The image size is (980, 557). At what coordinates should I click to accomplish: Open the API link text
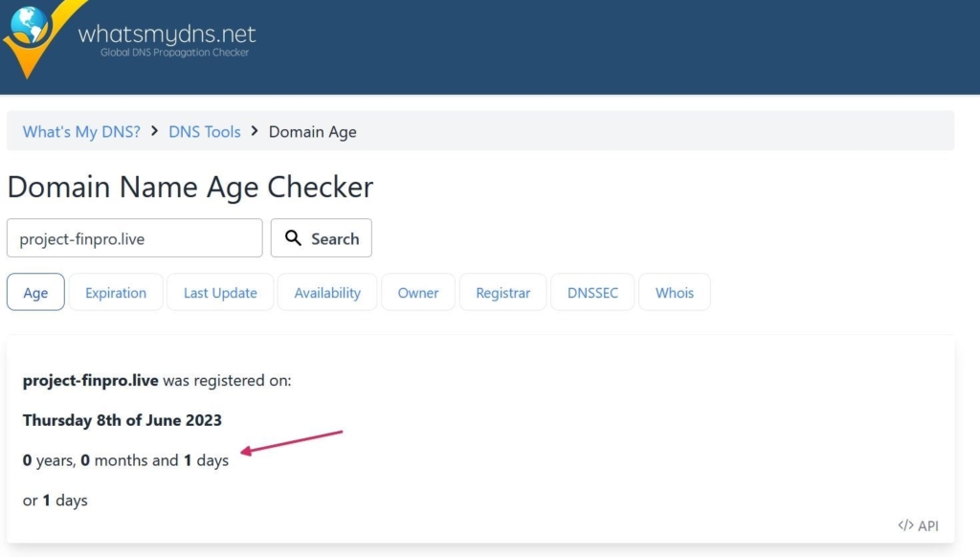coord(928,525)
